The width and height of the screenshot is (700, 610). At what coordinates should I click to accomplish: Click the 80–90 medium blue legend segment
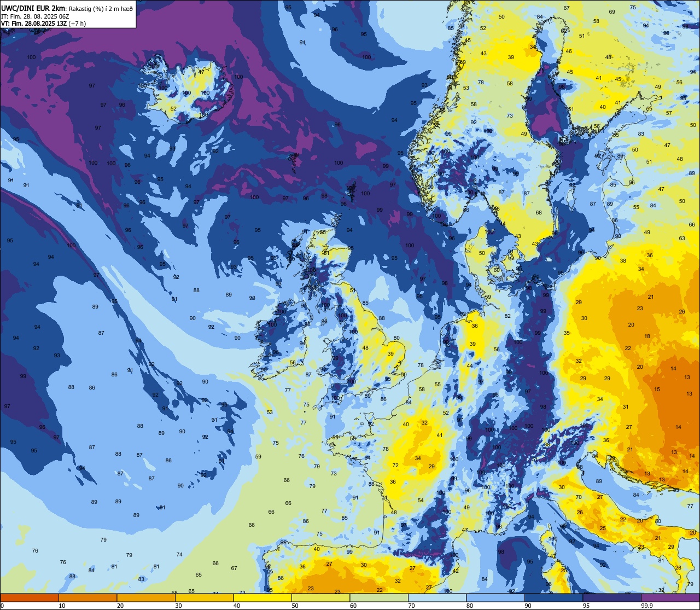pos(495,597)
